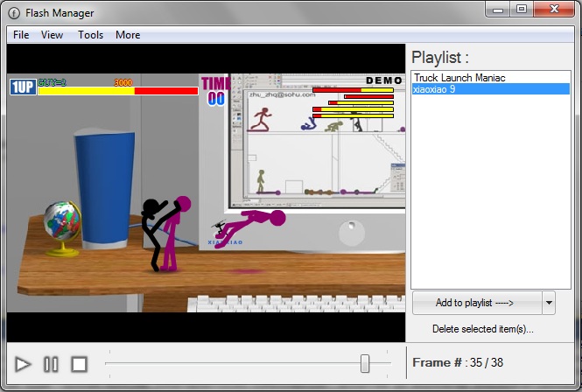Pause the Flash movie
582x392 pixels.
(x=51, y=364)
